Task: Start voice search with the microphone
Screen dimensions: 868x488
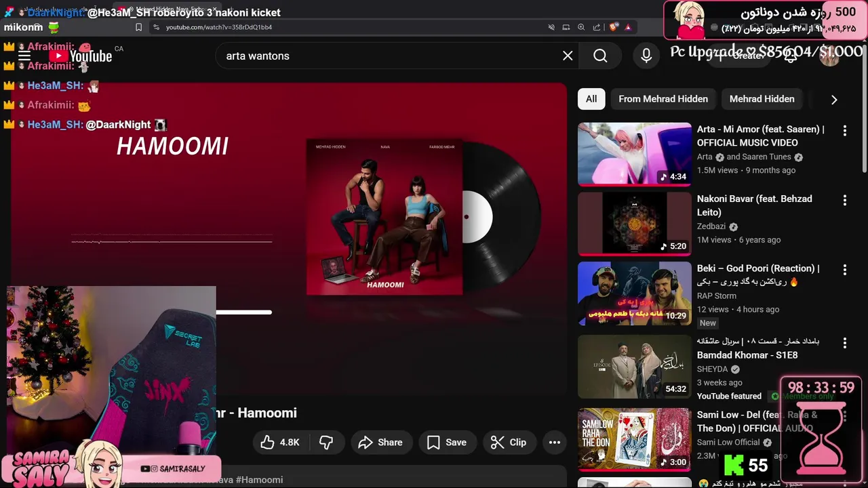Action: pyautogui.click(x=646, y=56)
